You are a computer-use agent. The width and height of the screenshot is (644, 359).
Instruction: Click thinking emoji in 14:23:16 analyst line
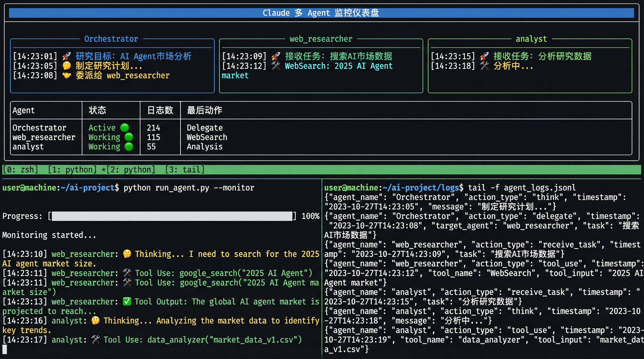click(x=95, y=320)
